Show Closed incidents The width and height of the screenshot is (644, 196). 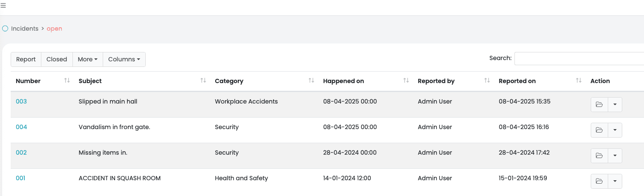(x=57, y=59)
